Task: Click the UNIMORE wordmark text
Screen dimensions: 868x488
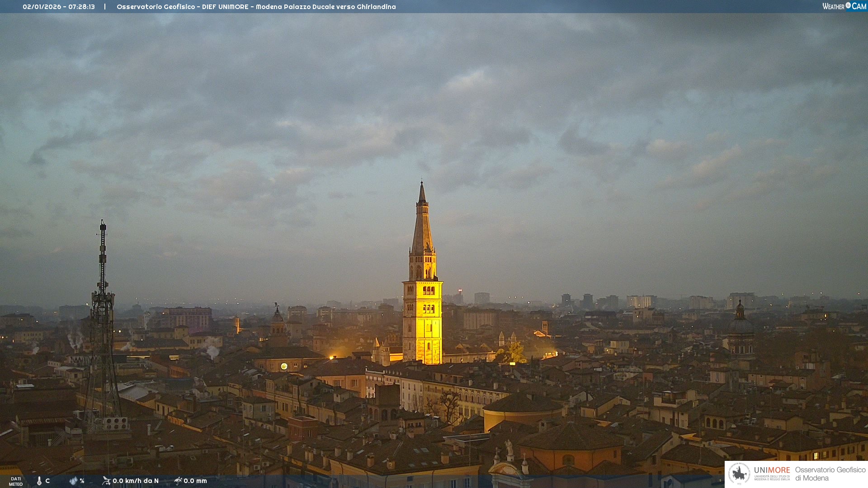Action: [772, 470]
